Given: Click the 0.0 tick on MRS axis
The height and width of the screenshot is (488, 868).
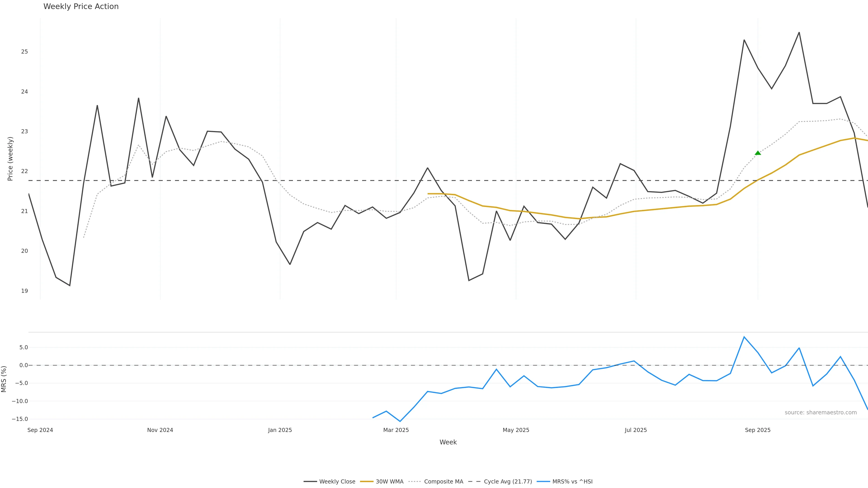Looking at the screenshot, I should [24, 365].
